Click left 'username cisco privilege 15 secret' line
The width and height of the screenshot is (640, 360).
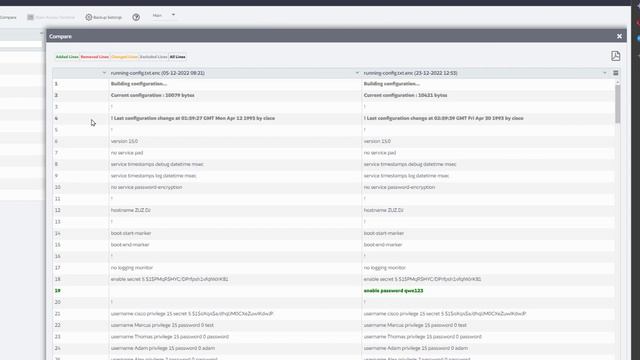coord(192,313)
